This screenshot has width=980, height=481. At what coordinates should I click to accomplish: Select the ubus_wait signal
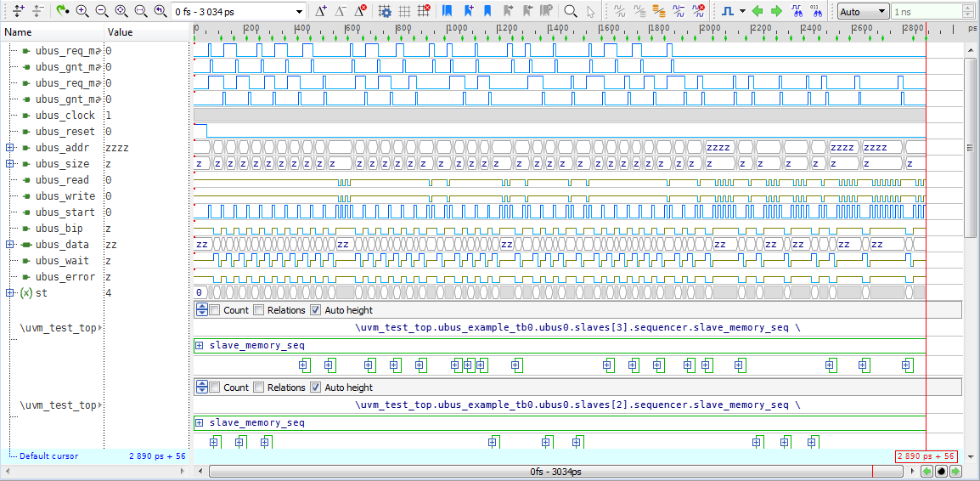pos(62,261)
